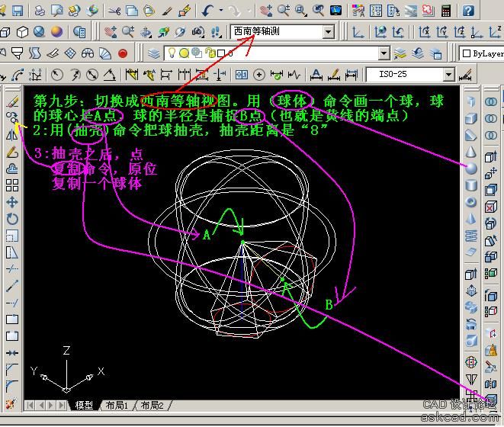Select the Copy object tool

pyautogui.click(x=12, y=118)
